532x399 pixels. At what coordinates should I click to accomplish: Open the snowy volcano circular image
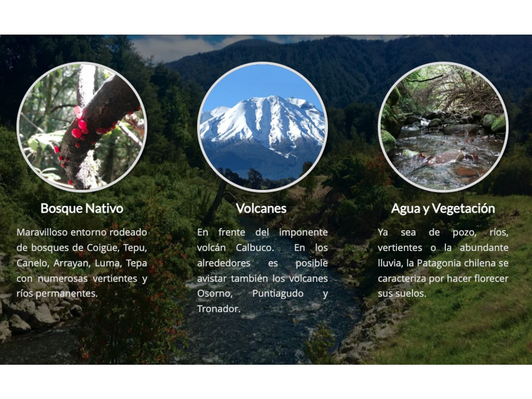(262, 127)
